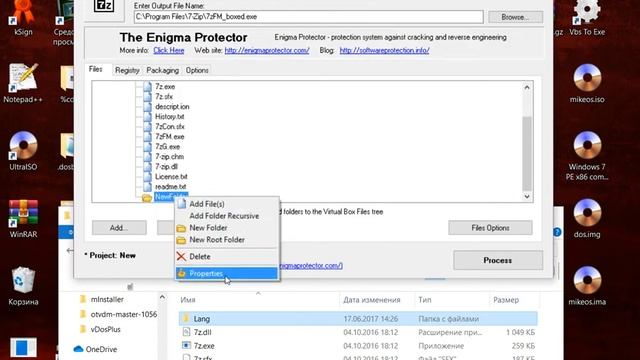Click the Files Options button
This screenshot has width=640, height=360.
(x=490, y=228)
